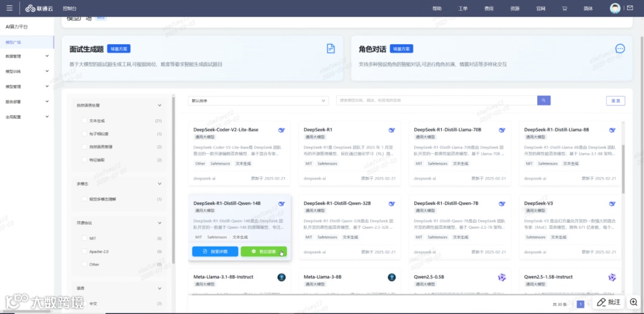Click the zoom-in magnifier at bottom right
This screenshot has height=314, width=644.
pos(634,301)
